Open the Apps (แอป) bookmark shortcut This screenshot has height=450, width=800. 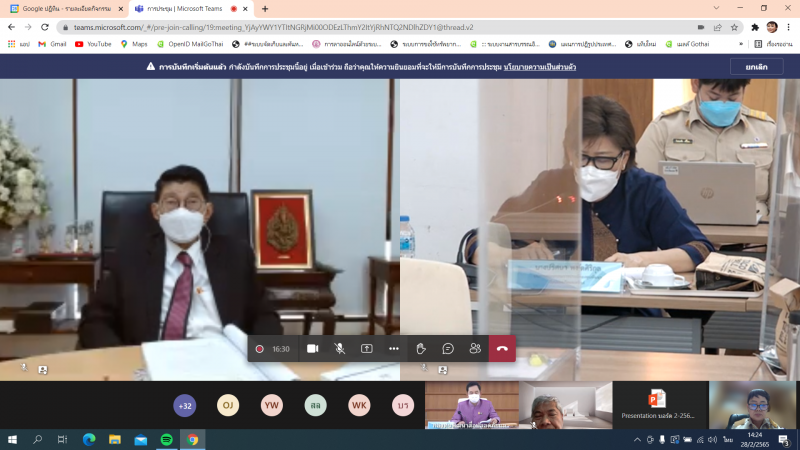click(x=18, y=44)
